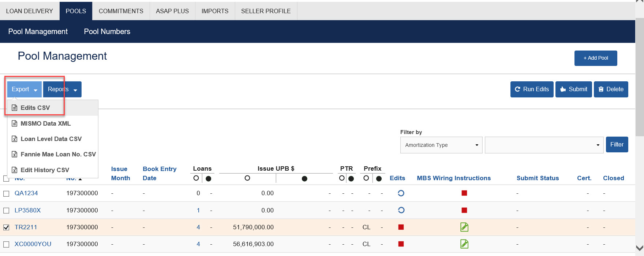Screen dimensions: 644x256
Task: Click the red wiring instructions icon for QA1234
Action: [x=464, y=193]
